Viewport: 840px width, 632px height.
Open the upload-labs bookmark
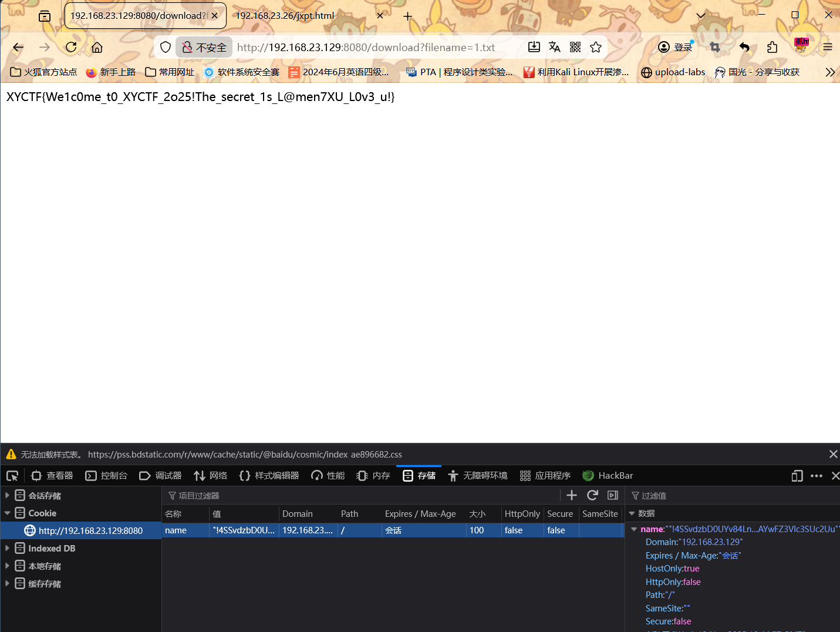pyautogui.click(x=673, y=72)
